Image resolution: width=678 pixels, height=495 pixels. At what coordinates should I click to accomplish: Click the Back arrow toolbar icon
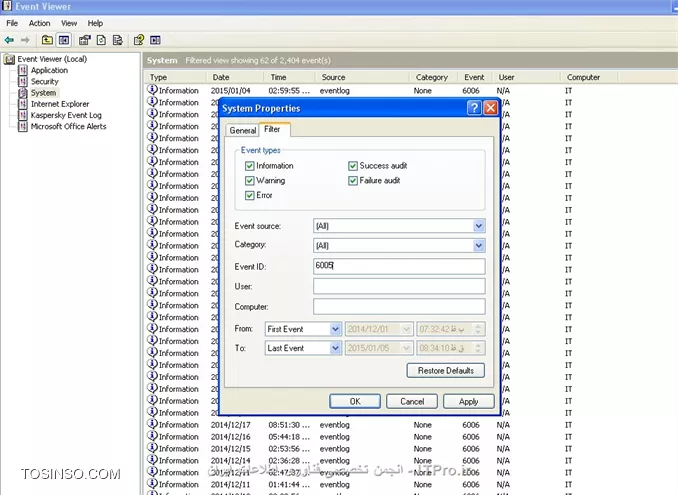pos(9,40)
